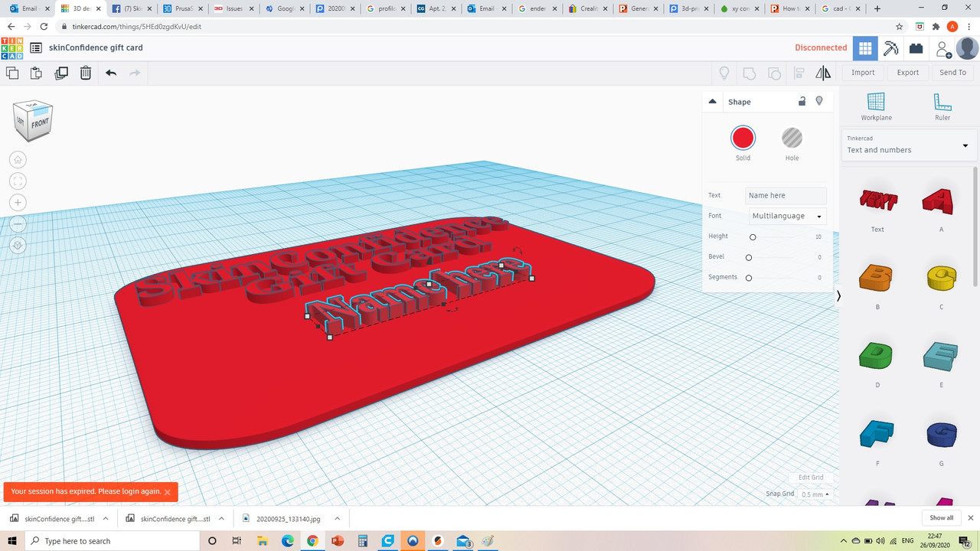The width and height of the screenshot is (980, 551).
Task: Pick the letter F shape
Action: (x=877, y=435)
